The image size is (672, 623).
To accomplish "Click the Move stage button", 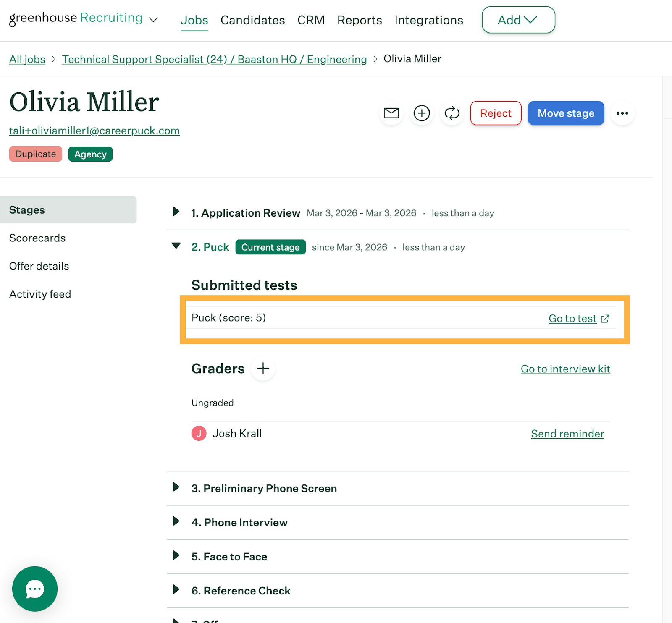I will [565, 113].
